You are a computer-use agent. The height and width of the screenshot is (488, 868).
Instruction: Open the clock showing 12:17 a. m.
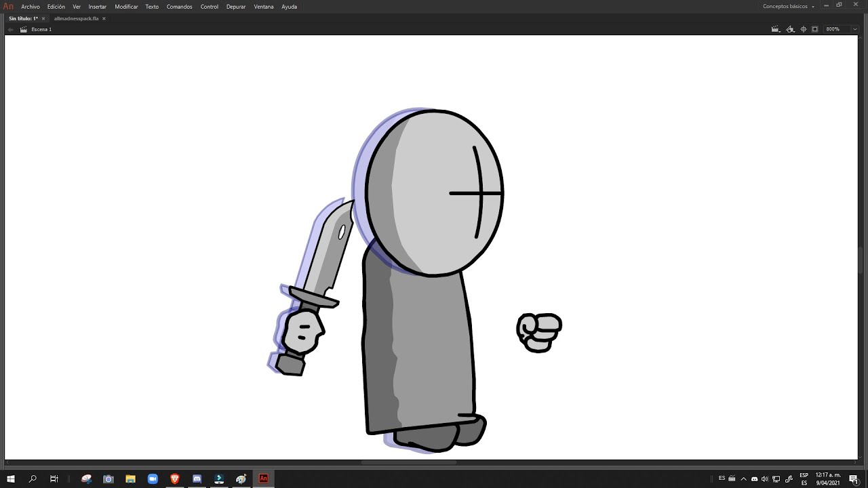[x=828, y=479]
